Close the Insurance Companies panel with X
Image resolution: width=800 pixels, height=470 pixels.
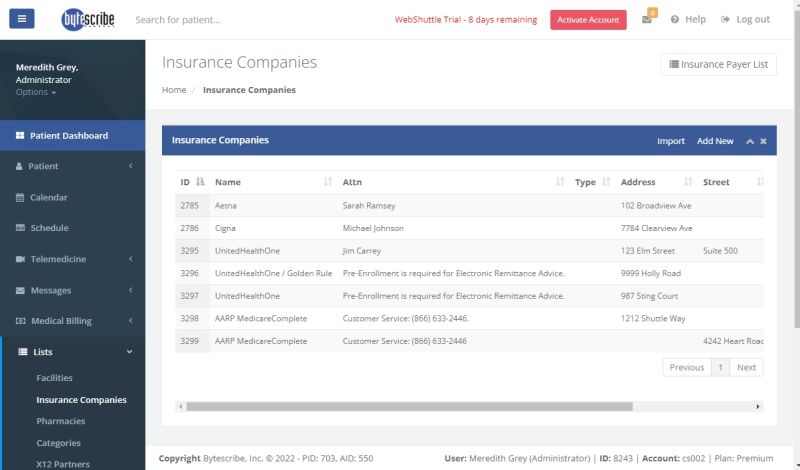point(763,141)
